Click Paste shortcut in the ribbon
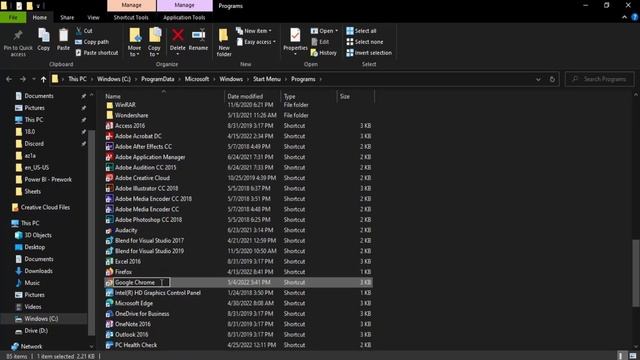 coord(97,53)
